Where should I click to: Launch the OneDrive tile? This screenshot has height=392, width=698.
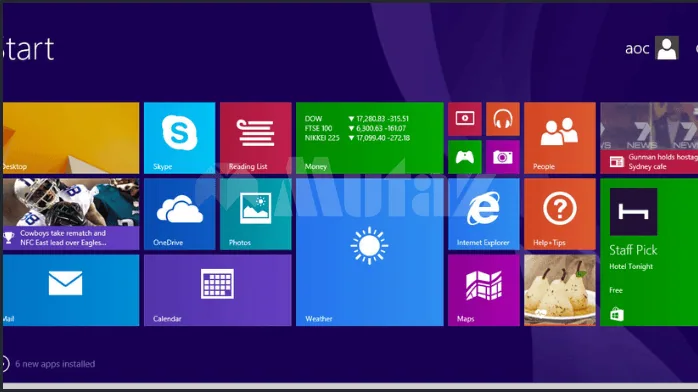pos(179,214)
